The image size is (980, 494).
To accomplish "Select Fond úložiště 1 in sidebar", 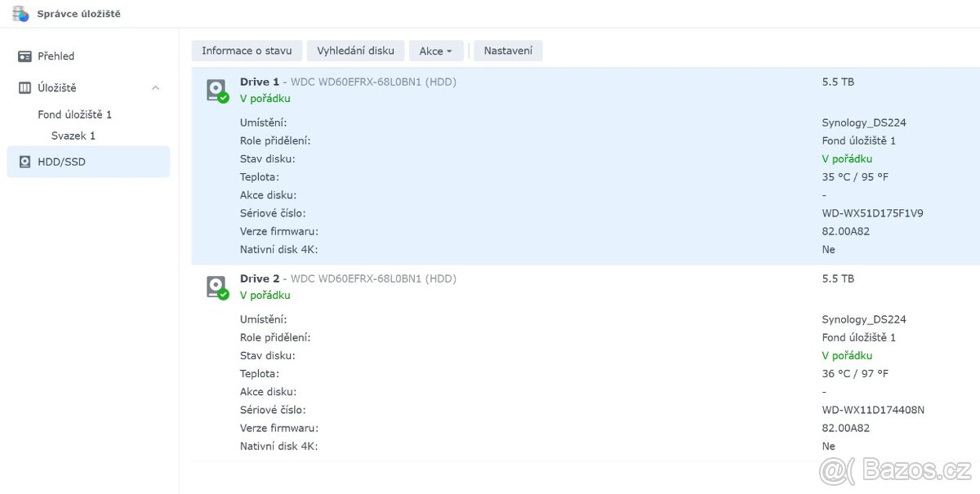I will [74, 114].
